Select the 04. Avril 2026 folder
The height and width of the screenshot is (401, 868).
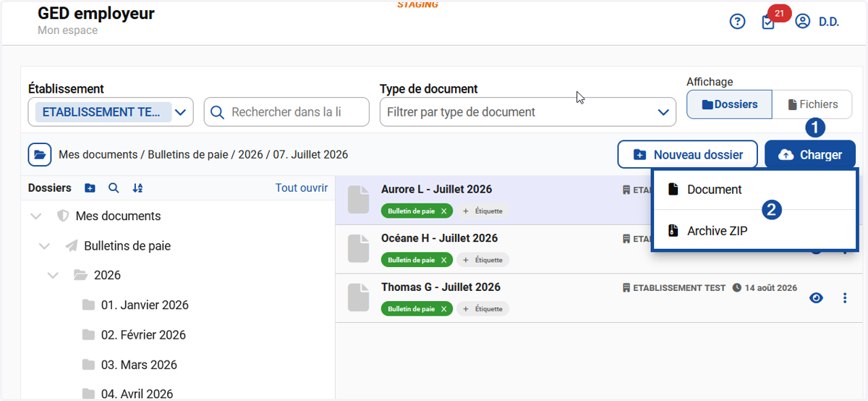137,393
